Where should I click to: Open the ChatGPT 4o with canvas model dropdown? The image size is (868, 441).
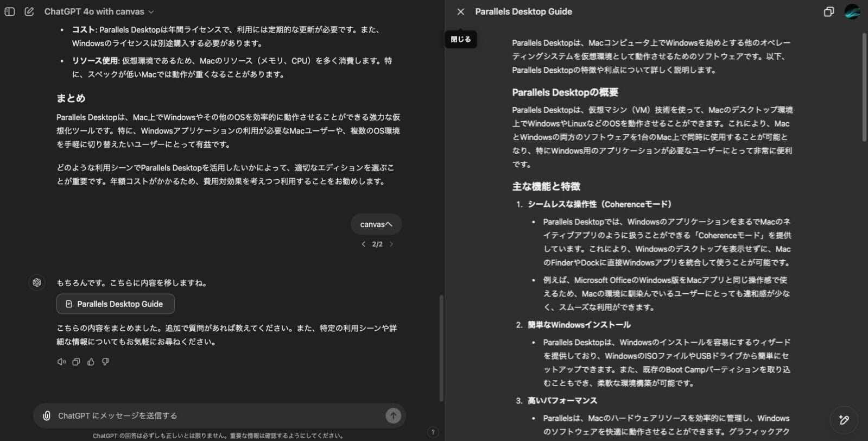99,11
